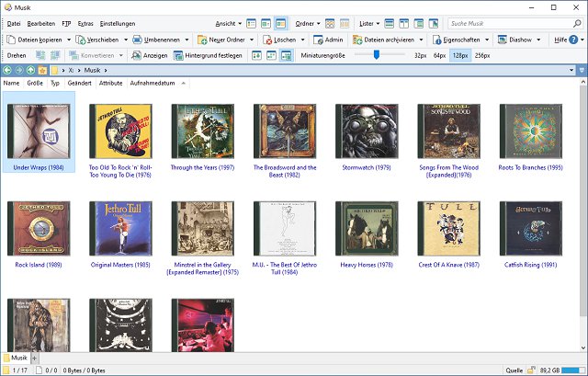Viewport: 588px width, 376px height.
Task: Toggle the highlighted thumbnail view icon beside Ansicht
Action: [x=280, y=24]
